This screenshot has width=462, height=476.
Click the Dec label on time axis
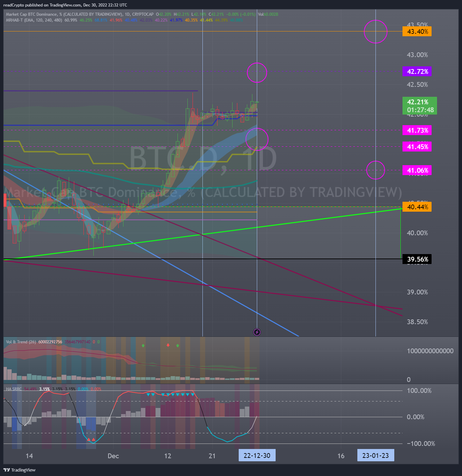pyautogui.click(x=113, y=456)
